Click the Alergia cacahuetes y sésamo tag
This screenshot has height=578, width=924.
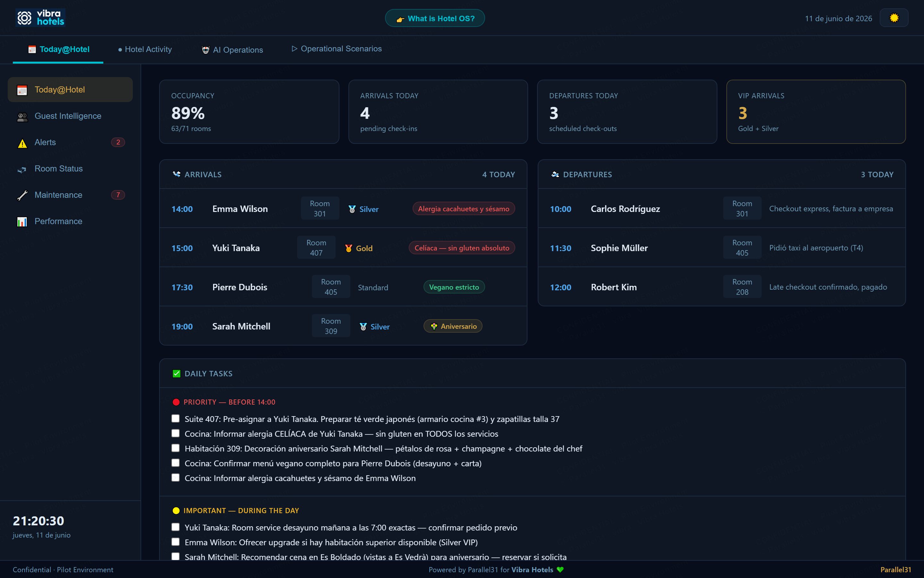point(464,209)
